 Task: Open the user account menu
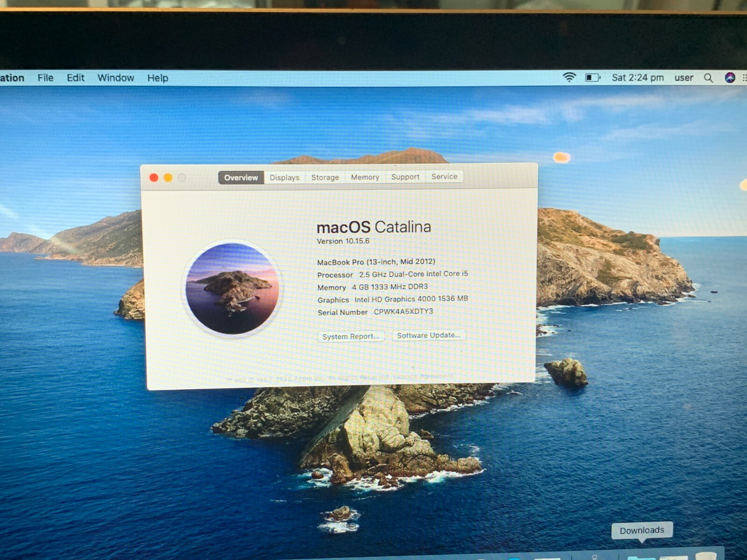pyautogui.click(x=684, y=78)
